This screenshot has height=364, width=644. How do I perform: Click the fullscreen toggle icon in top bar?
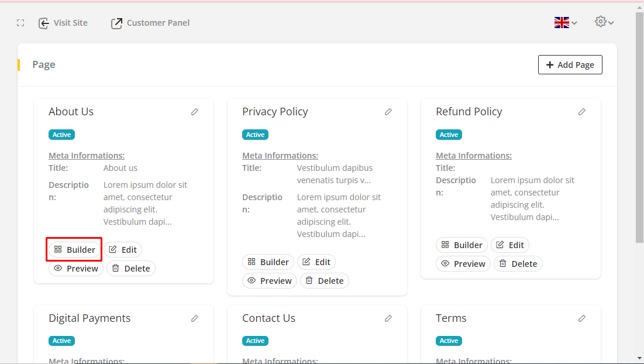tap(20, 23)
